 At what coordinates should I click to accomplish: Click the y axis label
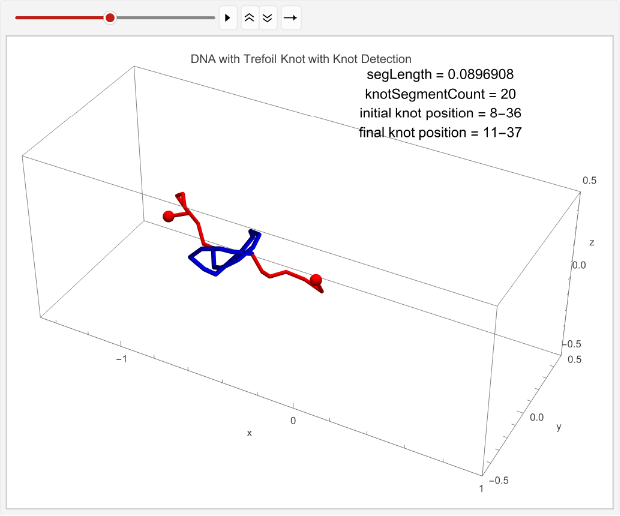(558, 427)
